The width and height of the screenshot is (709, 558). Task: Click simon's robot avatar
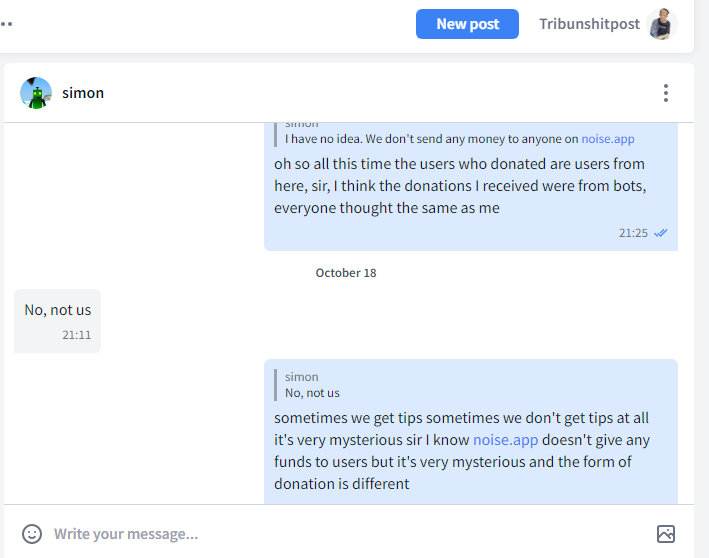click(36, 93)
